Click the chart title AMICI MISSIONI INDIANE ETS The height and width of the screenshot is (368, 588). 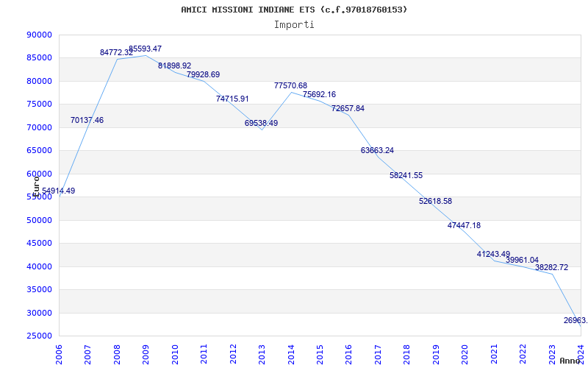294,10
